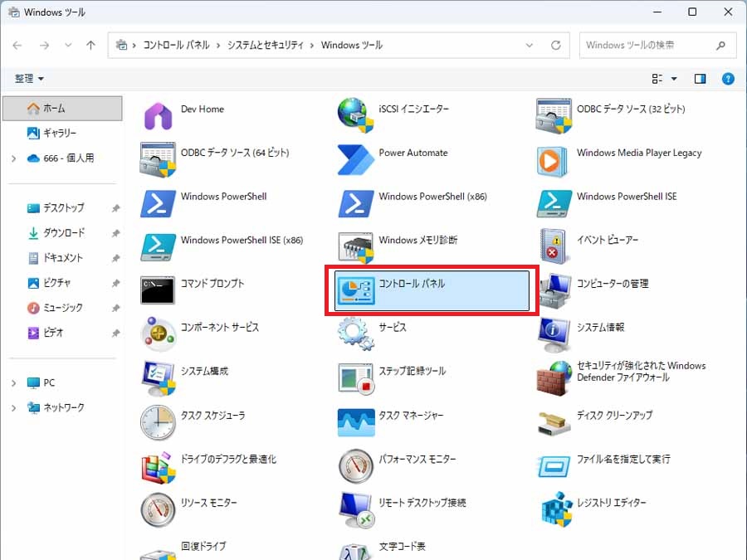
Task: Open the Dev Home icon
Action: point(158,115)
